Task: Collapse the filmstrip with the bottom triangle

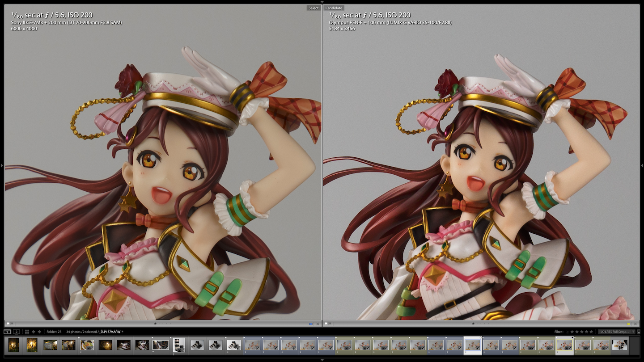Action: (322, 360)
